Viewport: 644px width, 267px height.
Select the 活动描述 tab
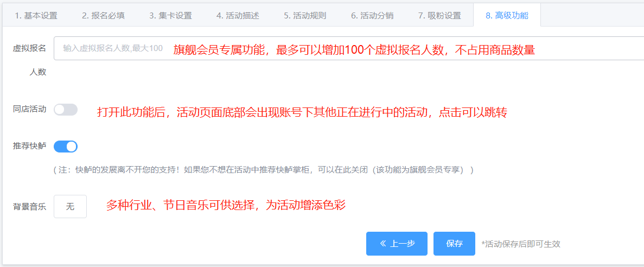point(238,15)
